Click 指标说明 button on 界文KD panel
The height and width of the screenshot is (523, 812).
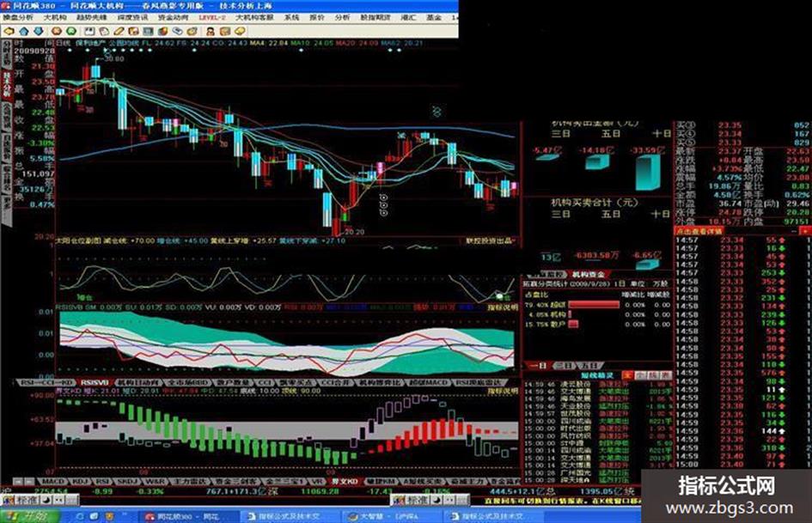(x=503, y=391)
